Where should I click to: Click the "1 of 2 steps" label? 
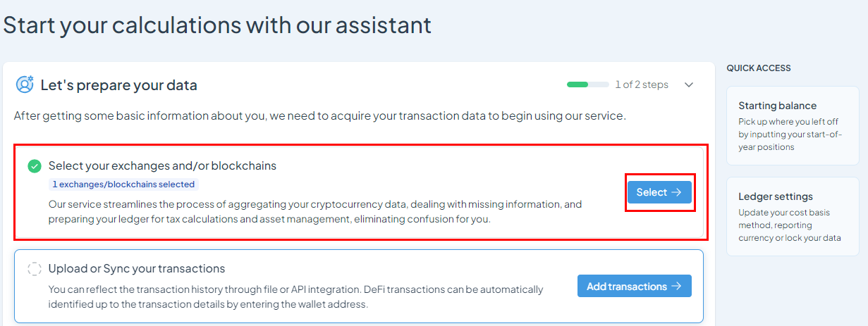[642, 84]
